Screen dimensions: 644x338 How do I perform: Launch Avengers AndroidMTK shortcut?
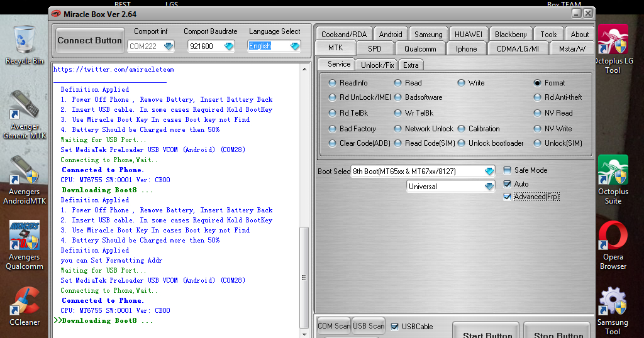click(25, 180)
